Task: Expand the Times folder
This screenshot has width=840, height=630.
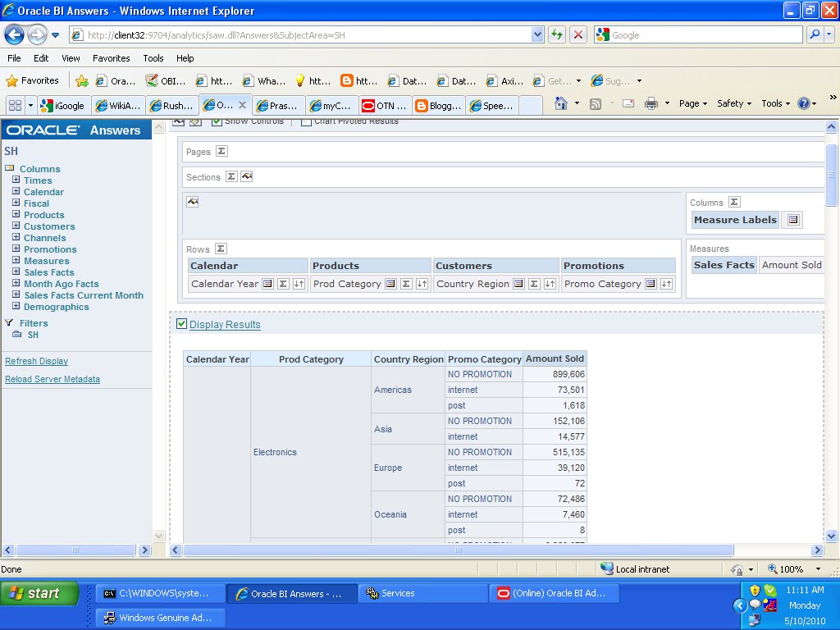Action: (x=16, y=180)
